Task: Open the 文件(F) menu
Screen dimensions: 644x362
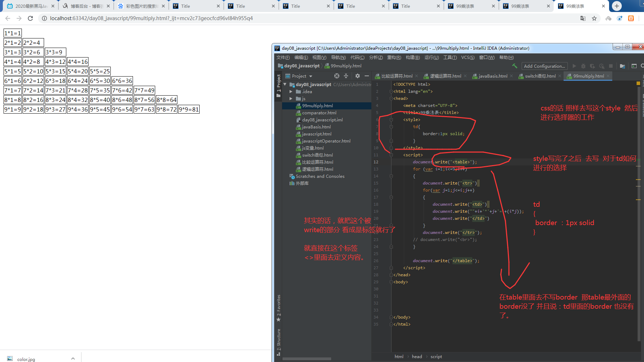Action: [283, 58]
